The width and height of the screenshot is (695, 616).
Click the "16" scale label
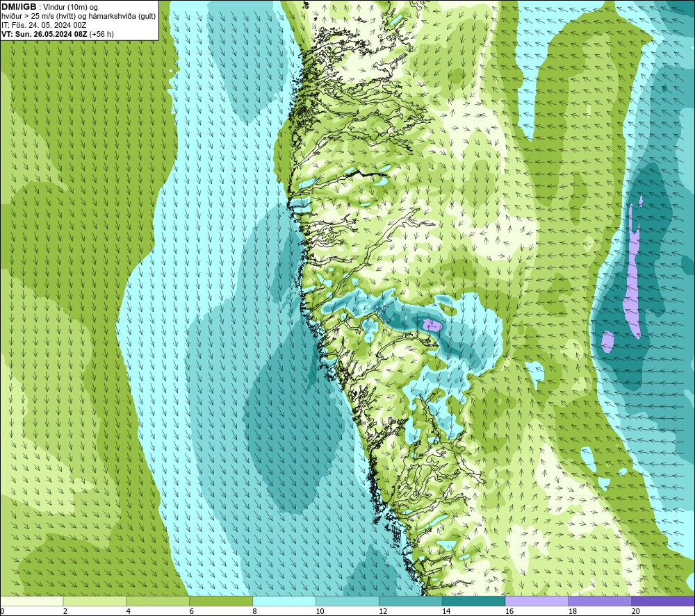[x=509, y=611]
